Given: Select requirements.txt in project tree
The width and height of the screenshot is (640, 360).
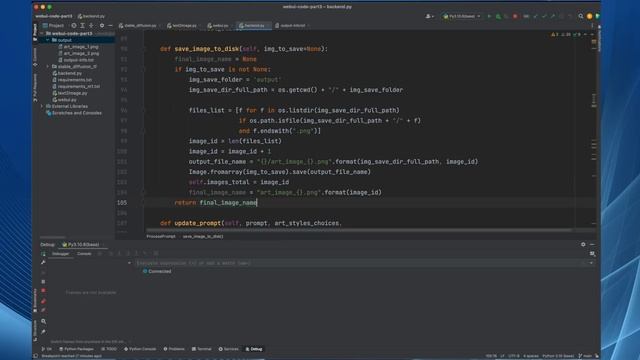Looking at the screenshot, I should pyautogui.click(x=72, y=80).
